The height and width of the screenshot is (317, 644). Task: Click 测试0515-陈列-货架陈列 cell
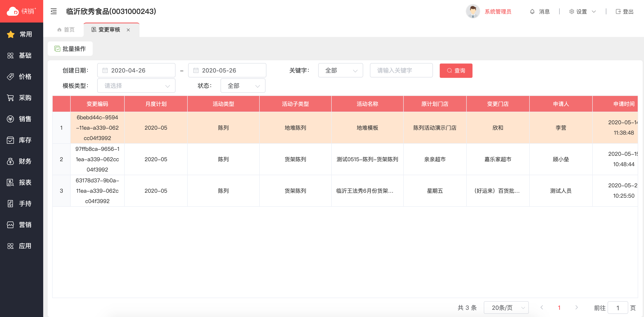[x=367, y=159]
